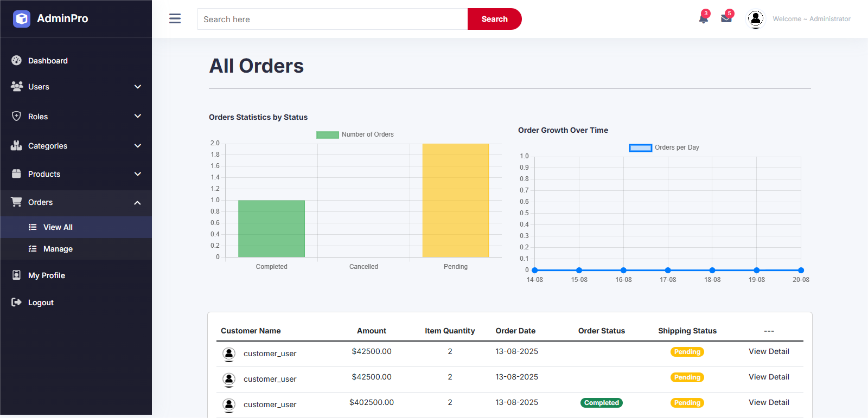Click the Dashboard gauge icon
Image resolution: width=868 pixels, height=418 pixels.
pos(17,61)
